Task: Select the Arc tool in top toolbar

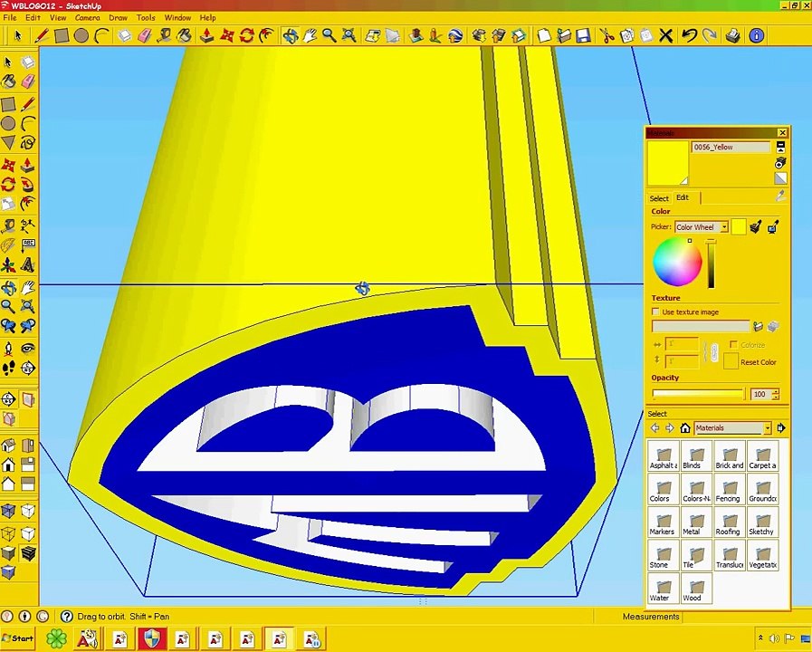Action: (x=101, y=35)
